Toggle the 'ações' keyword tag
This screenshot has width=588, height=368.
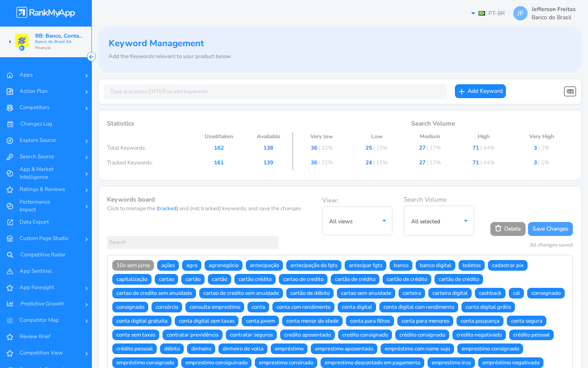coord(168,265)
